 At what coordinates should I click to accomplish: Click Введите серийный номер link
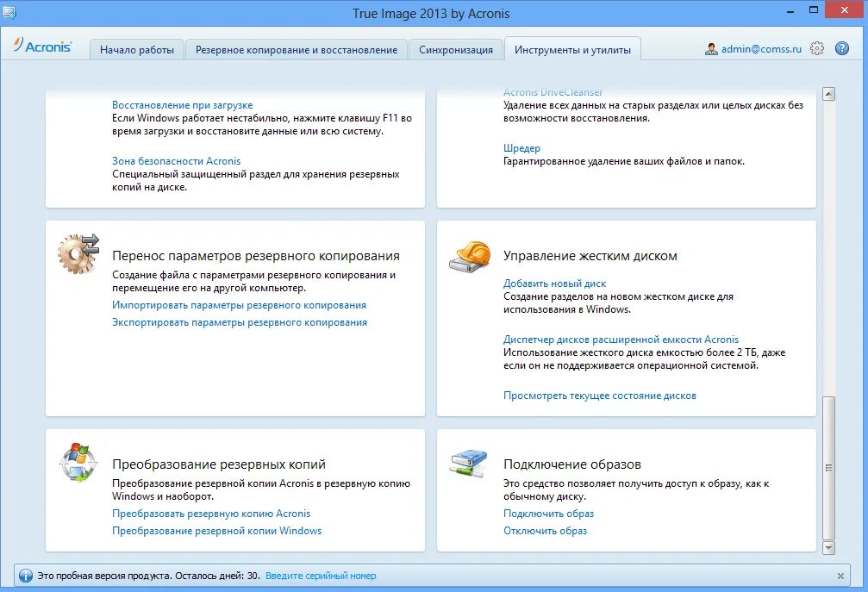pyautogui.click(x=321, y=576)
